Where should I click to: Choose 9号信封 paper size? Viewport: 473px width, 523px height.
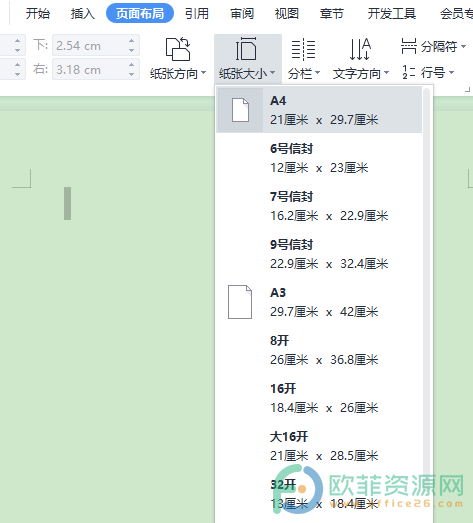coord(319,254)
